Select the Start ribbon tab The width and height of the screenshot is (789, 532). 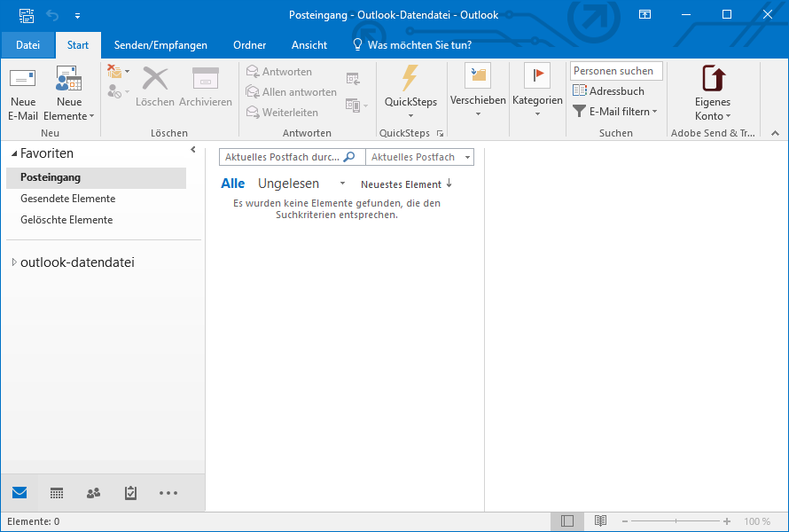click(78, 45)
